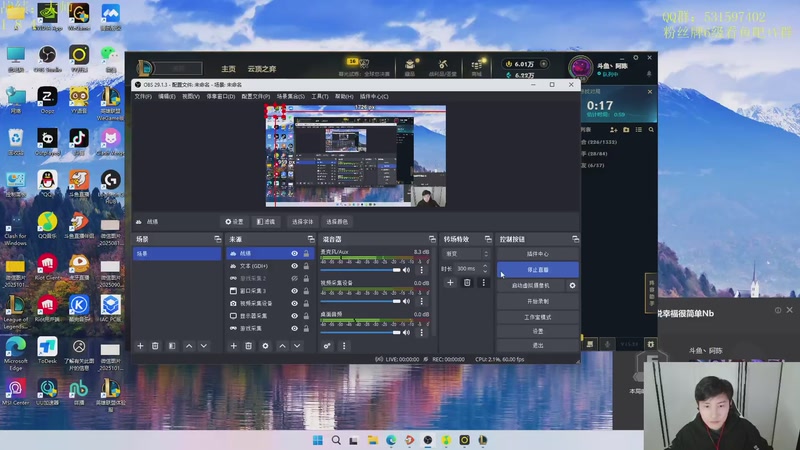
Task: Open the 编辑(E) Edit menu
Action: coord(167,96)
